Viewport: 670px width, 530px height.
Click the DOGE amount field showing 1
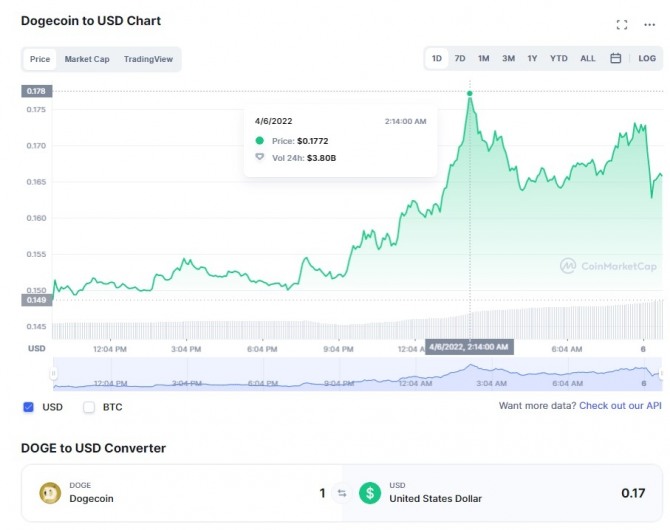323,493
